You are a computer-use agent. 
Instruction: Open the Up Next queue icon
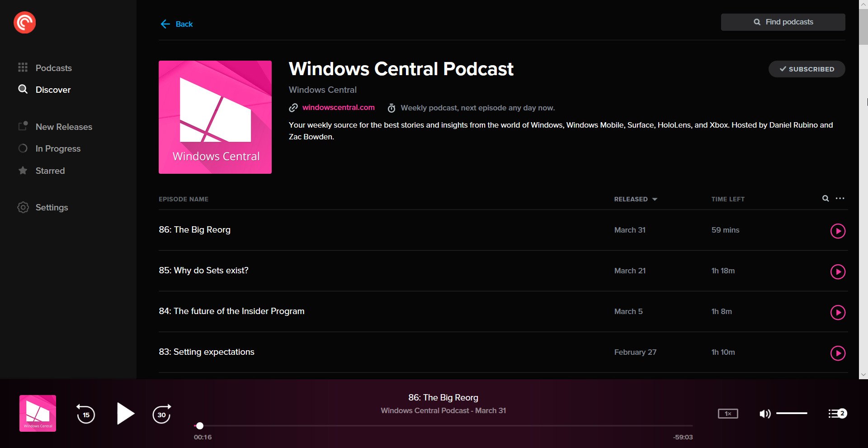pyautogui.click(x=837, y=414)
